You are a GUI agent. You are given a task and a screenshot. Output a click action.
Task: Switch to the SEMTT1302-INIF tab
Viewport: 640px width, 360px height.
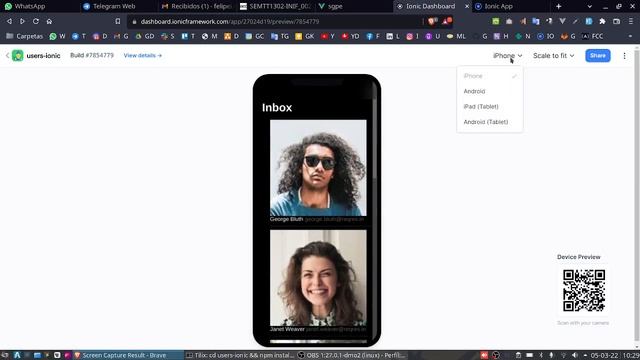click(276, 6)
